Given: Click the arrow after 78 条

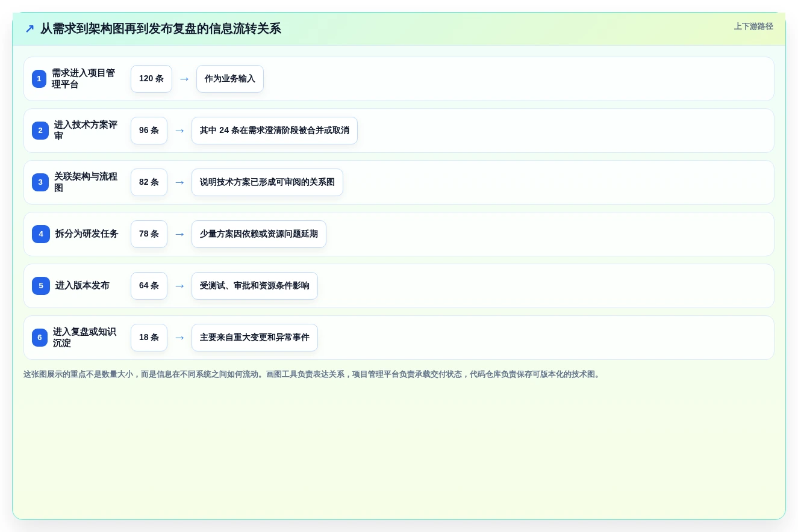Looking at the screenshot, I should click(x=179, y=234).
